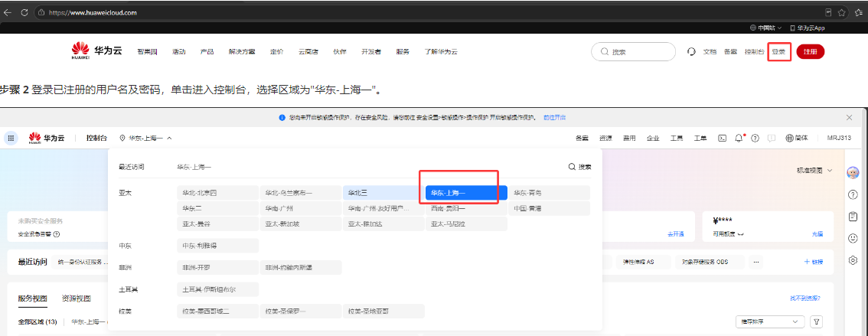The image size is (868, 336).
Task: Open the 文档 link in header
Action: [x=710, y=51]
